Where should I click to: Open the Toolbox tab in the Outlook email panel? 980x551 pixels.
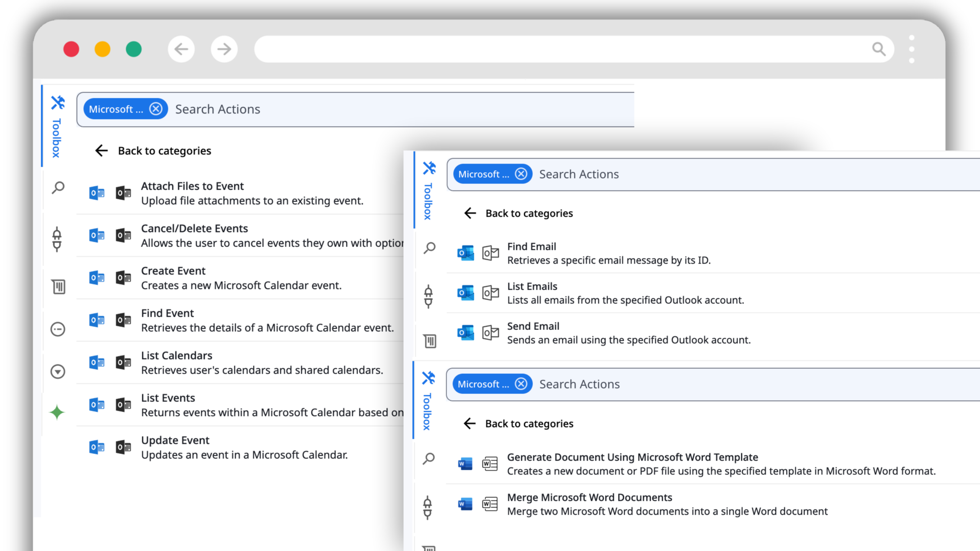[428, 190]
